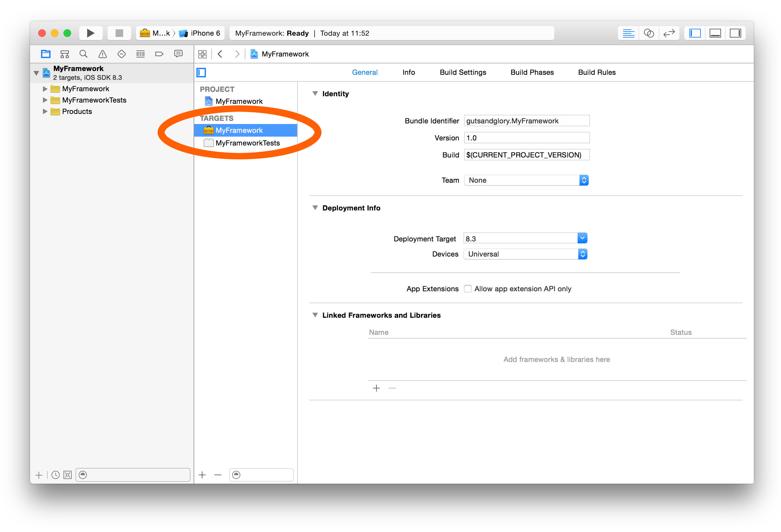
Task: Open the Issue navigator warning icon
Action: point(103,54)
